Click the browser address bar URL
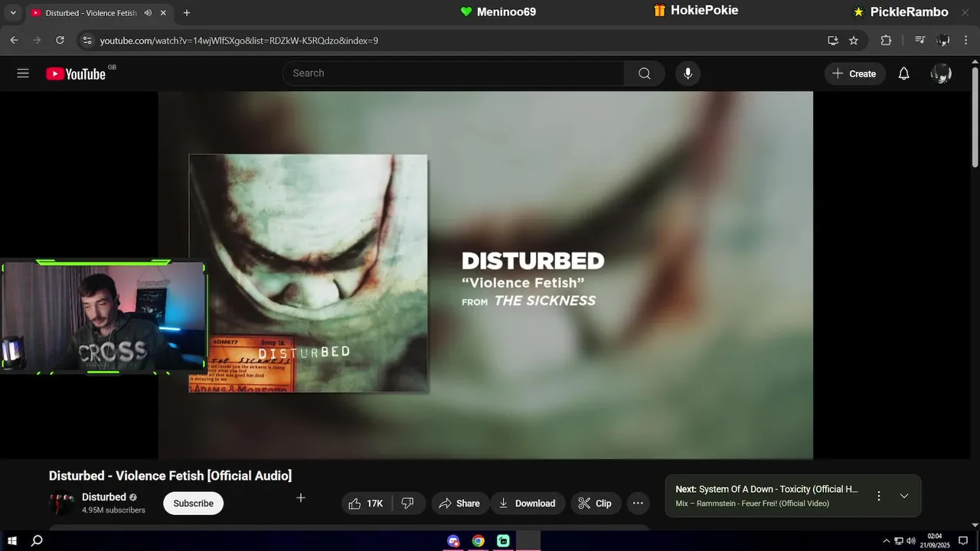This screenshot has height=551, width=980. pos(239,40)
